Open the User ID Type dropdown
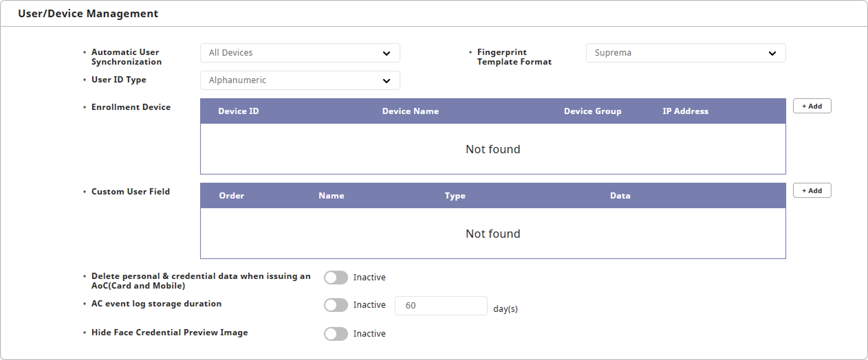 (299, 80)
